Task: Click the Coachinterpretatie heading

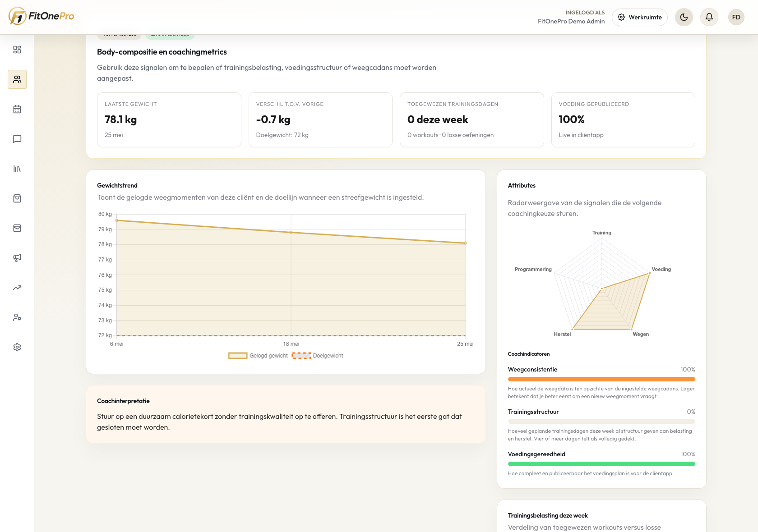Action: pos(123,401)
